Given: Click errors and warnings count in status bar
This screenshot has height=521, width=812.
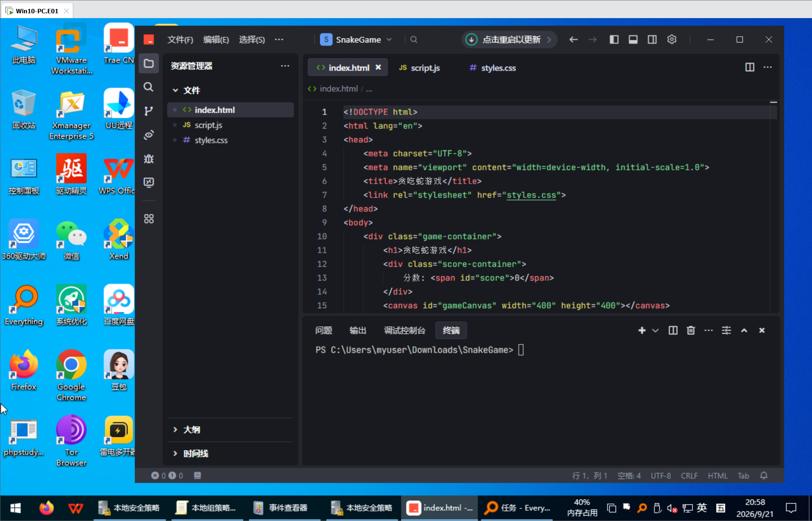Looking at the screenshot, I should (167, 476).
